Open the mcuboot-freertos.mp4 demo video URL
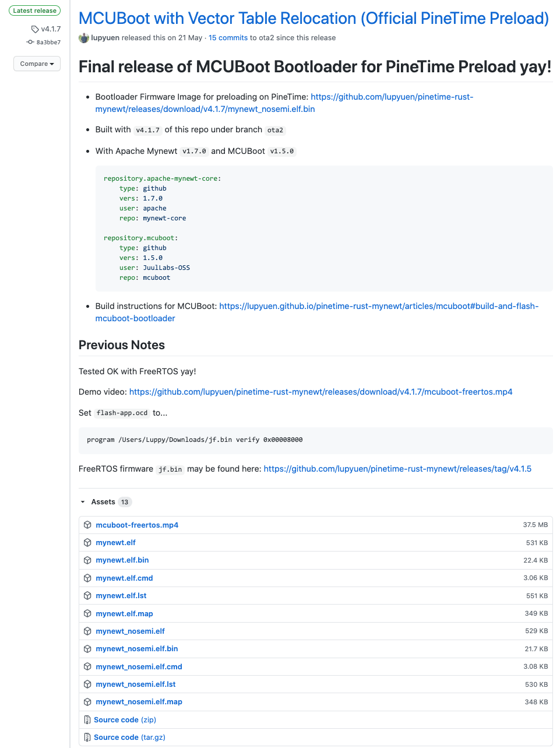Image resolution: width=560 pixels, height=748 pixels. click(320, 392)
